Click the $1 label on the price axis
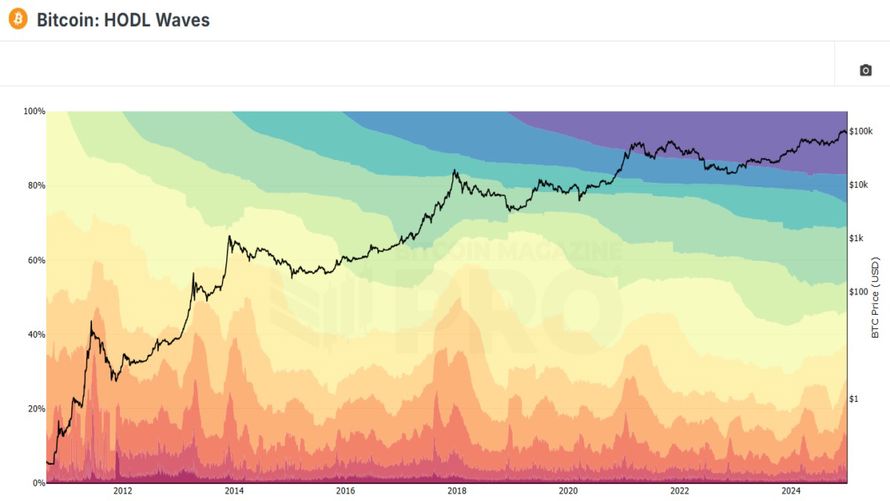The image size is (890, 501). (854, 399)
